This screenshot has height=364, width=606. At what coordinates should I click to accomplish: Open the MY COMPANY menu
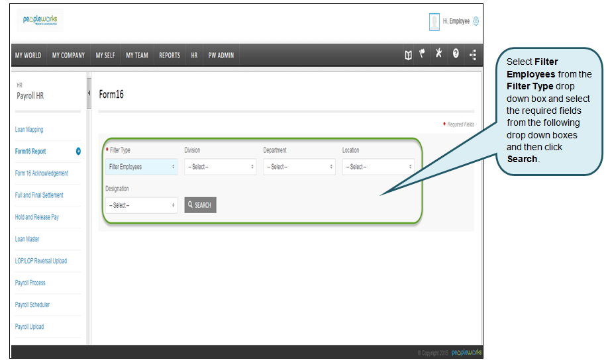pyautogui.click(x=68, y=56)
